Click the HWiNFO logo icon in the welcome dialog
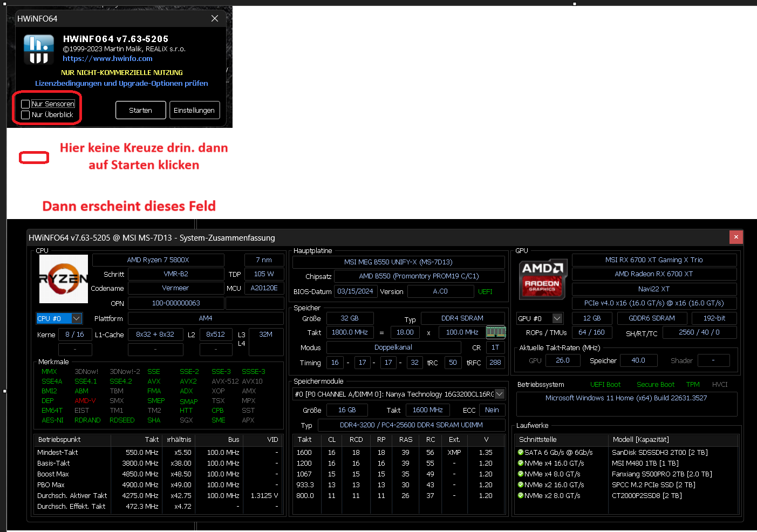This screenshot has height=532, width=757. [x=39, y=49]
